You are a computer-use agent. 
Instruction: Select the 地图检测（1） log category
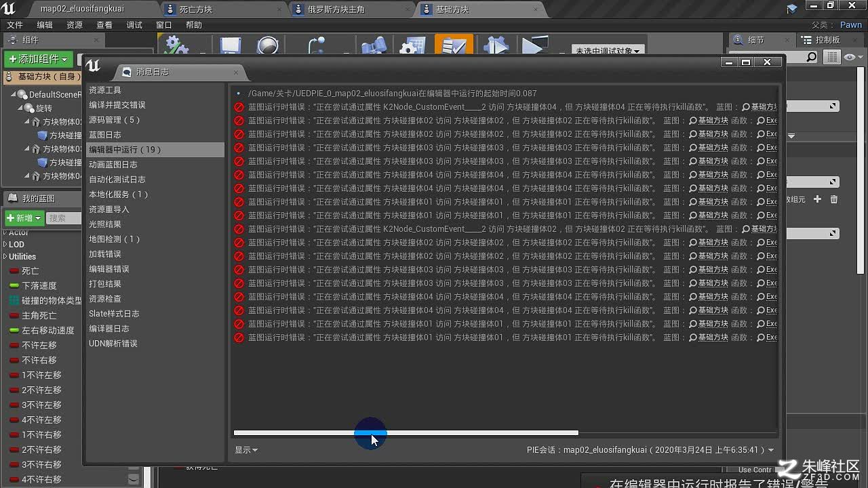155,239
